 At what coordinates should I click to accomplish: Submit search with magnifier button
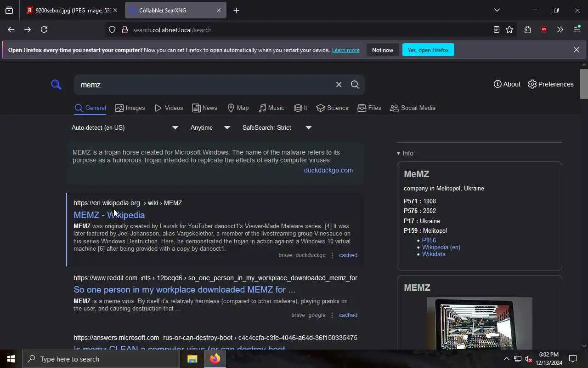[355, 85]
